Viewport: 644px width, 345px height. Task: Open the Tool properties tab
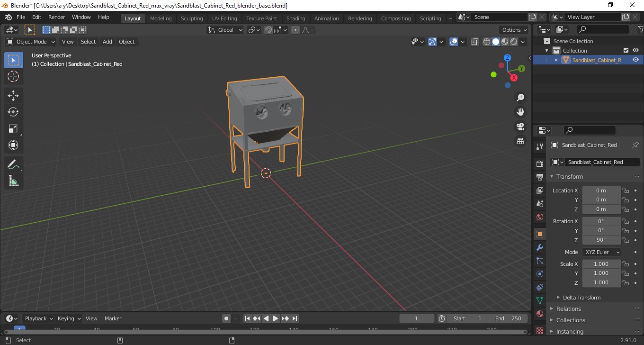(540, 146)
